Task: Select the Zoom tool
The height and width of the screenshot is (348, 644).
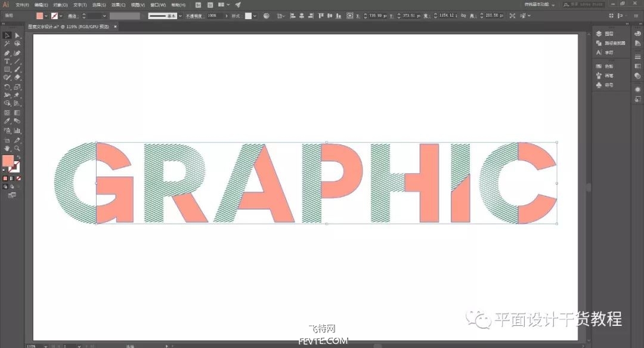Action: tap(17, 148)
